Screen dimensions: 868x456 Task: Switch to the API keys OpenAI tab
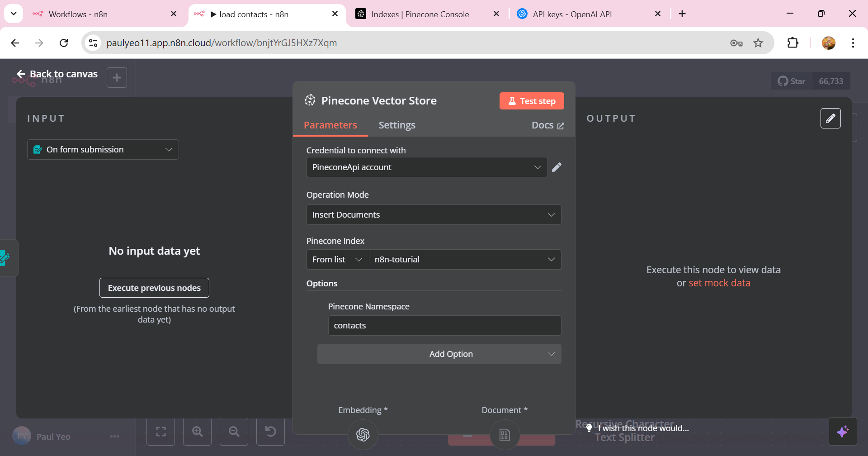pos(588,14)
